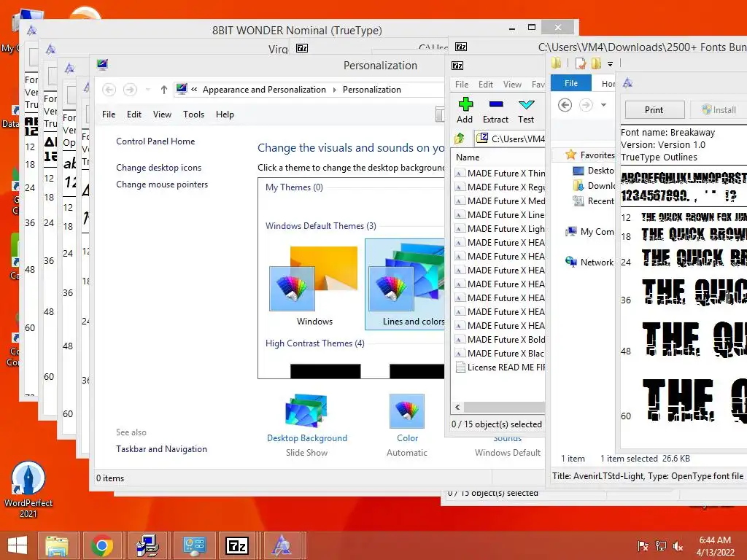Viewport: 747px width, 560px height.
Task: Click Forward arrow in File Explorer window
Action: click(586, 105)
